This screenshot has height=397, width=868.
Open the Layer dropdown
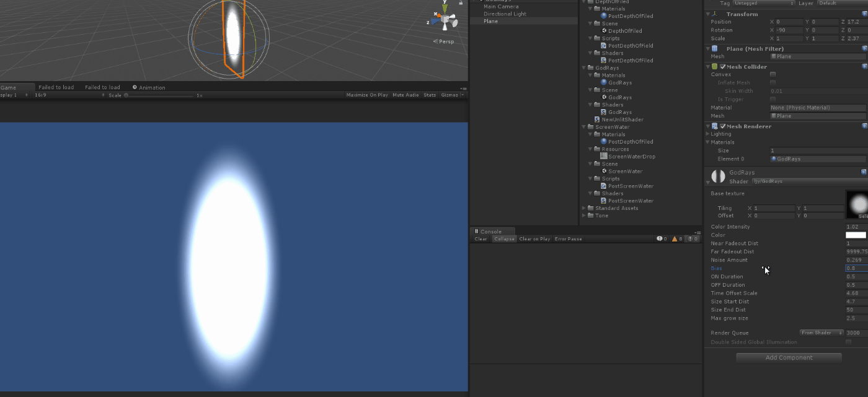tap(843, 3)
